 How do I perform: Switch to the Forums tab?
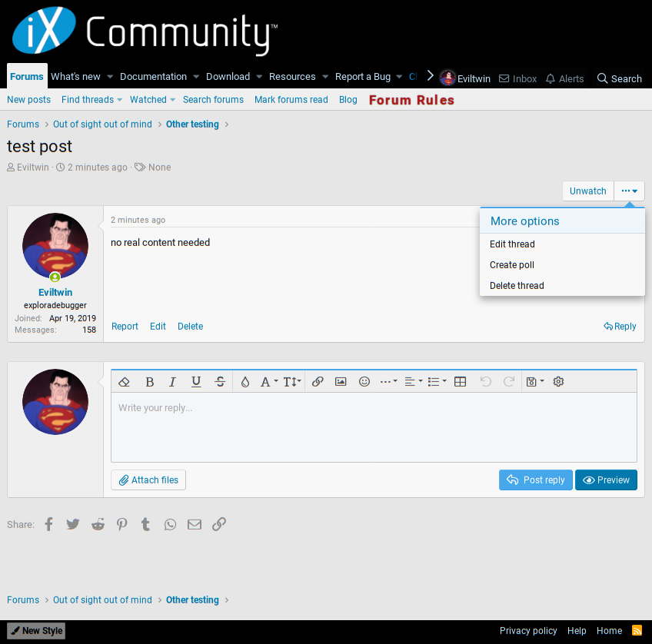[27, 76]
